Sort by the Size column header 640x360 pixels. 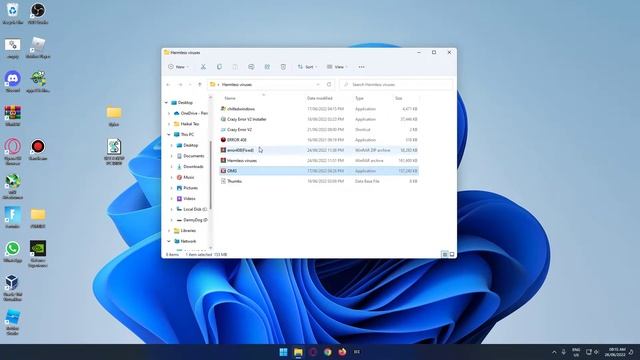398,98
